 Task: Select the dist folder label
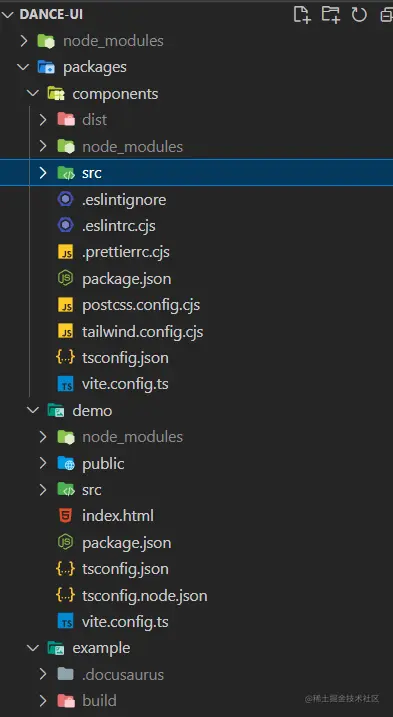95,120
